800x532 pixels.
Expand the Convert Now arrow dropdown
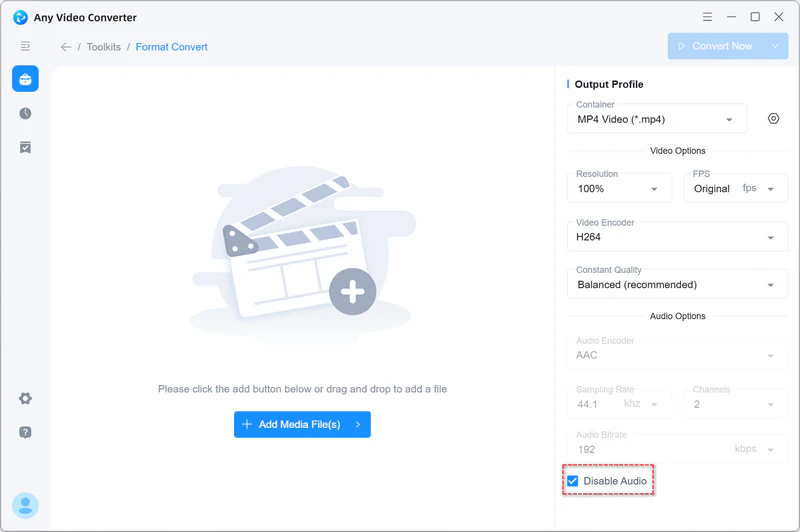tap(775, 46)
